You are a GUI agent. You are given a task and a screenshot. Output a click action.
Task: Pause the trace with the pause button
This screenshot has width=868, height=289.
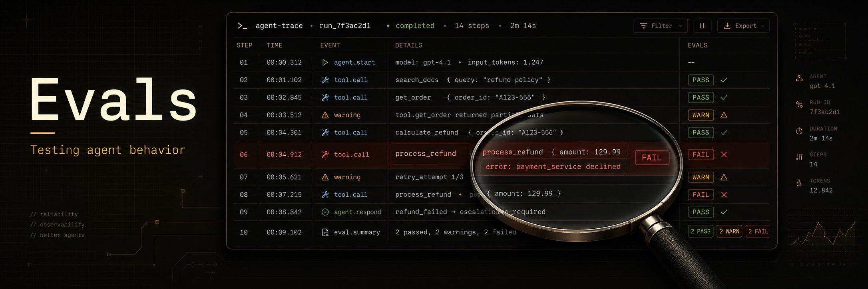pos(702,26)
